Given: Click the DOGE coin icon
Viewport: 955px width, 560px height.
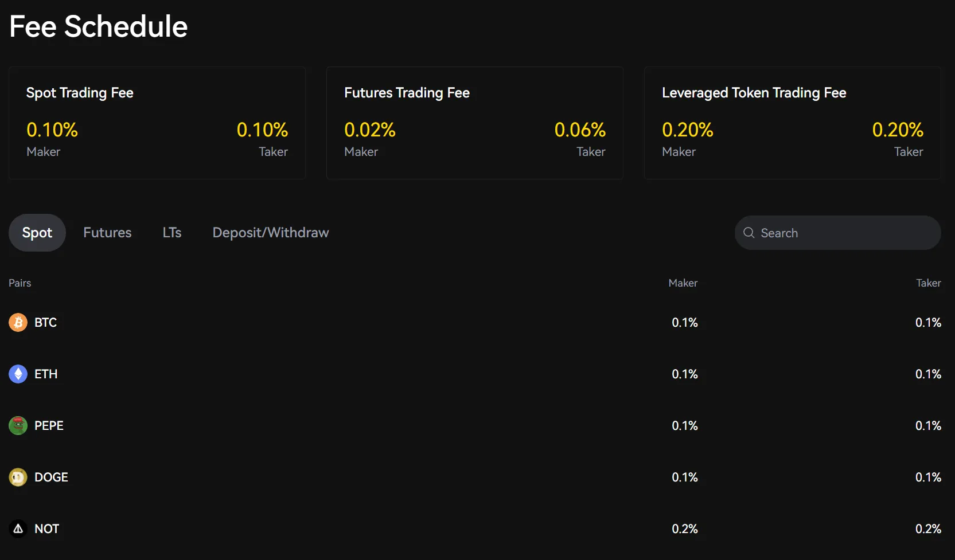Looking at the screenshot, I should pos(18,477).
